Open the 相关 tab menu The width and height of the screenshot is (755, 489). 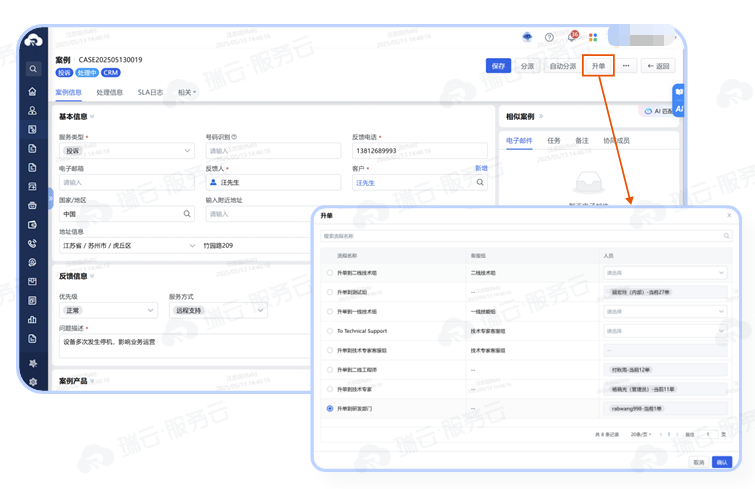[187, 92]
